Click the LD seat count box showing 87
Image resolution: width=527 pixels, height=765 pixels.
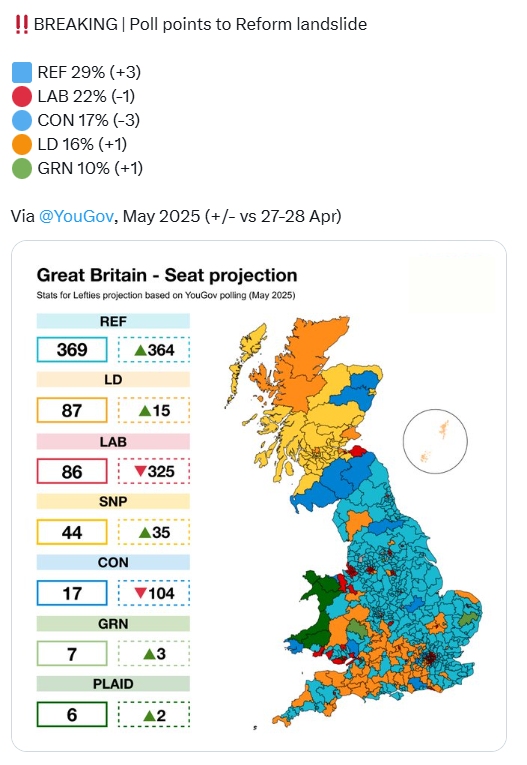[72, 410]
